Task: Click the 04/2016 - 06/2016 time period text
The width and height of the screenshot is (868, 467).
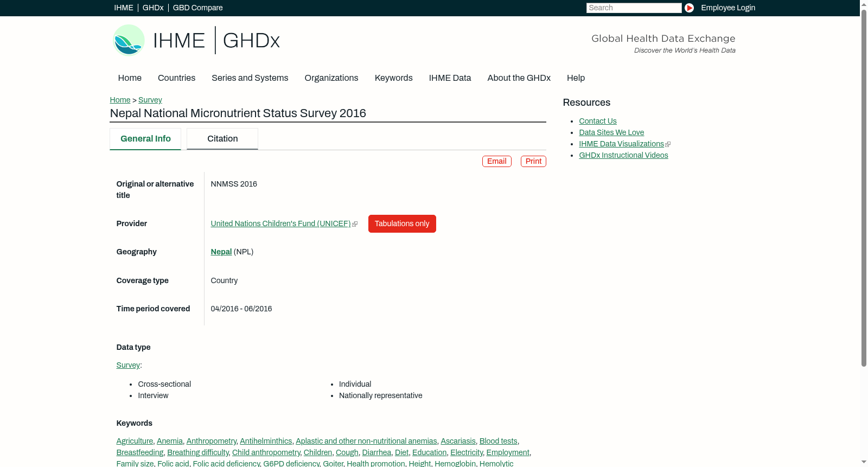Action: coord(241,309)
